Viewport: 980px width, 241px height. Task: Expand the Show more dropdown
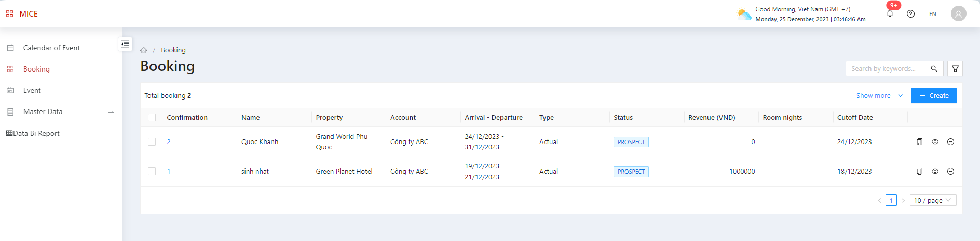[879, 96]
